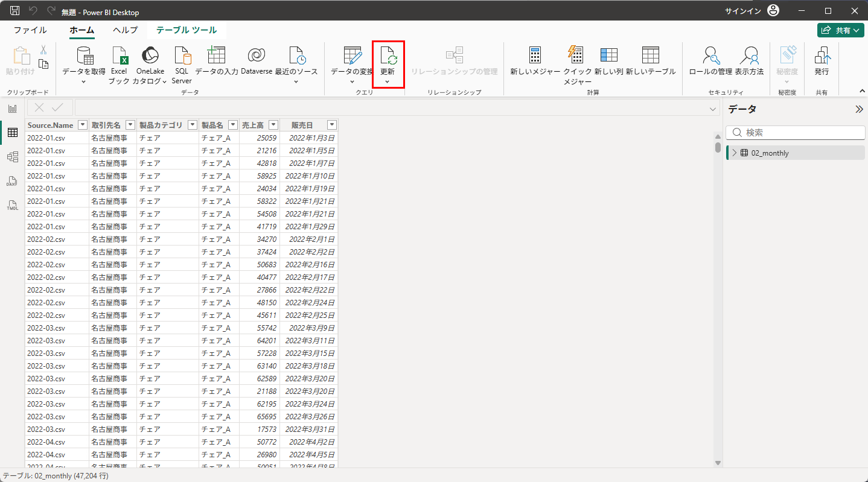Click the 共有 share button
Image resolution: width=868 pixels, height=482 pixels.
840,30
